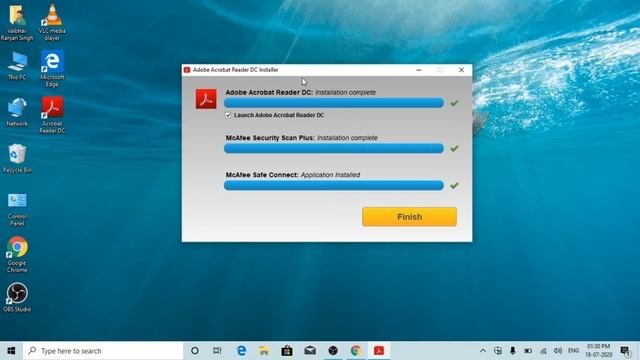Viewport: 640px width, 360px height.
Task: Open the taskbar clock and date
Action: point(599,351)
